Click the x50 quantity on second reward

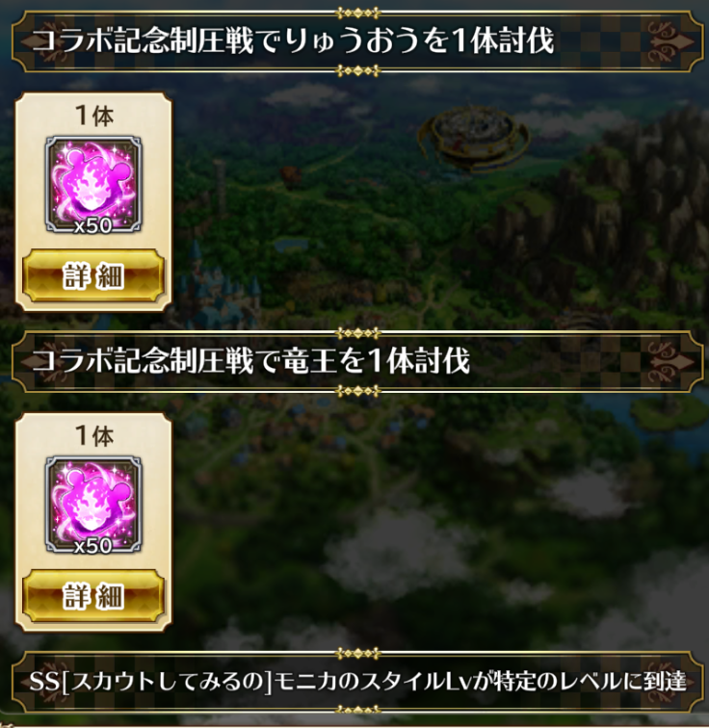(93, 546)
